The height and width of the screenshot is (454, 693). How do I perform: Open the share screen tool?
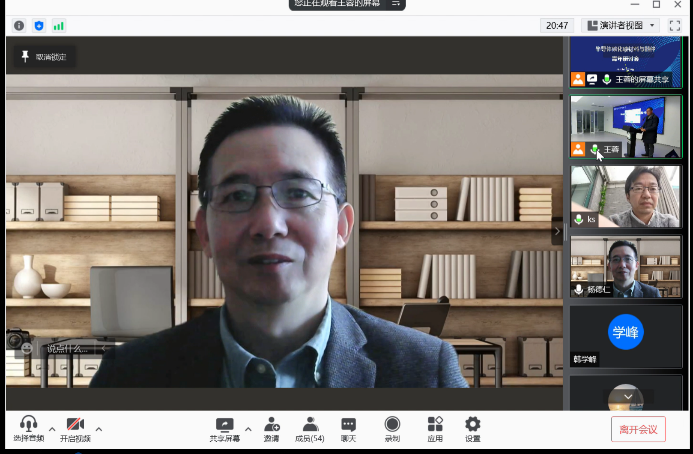point(224,424)
